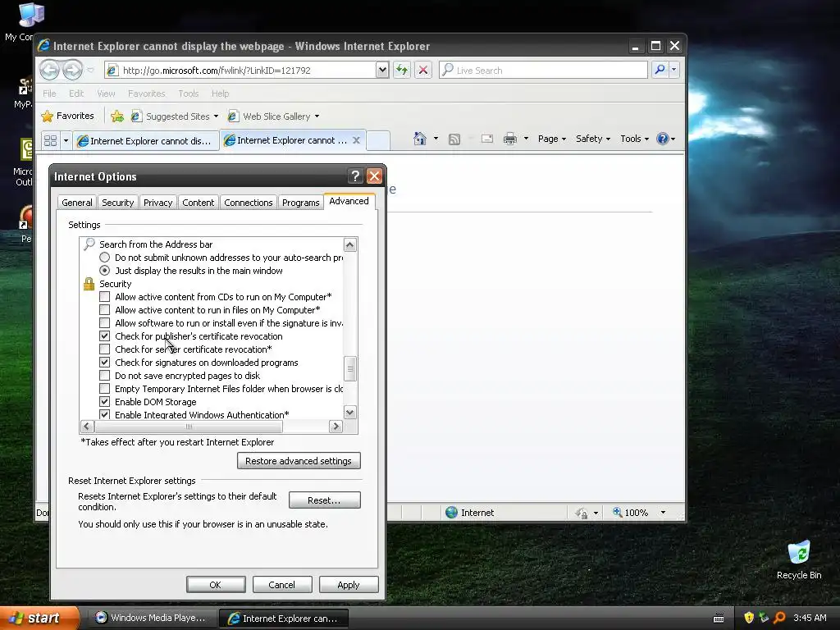Viewport: 840px width, 630px height.
Task: Click Cancel in Internet Options
Action: coord(282,584)
